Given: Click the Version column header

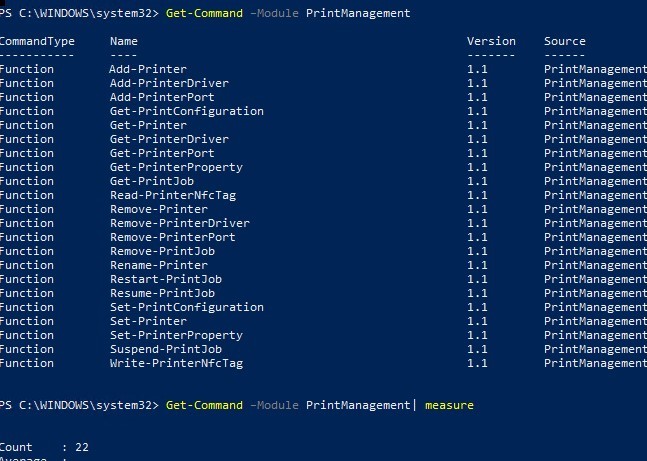Looking at the screenshot, I should click(491, 41).
